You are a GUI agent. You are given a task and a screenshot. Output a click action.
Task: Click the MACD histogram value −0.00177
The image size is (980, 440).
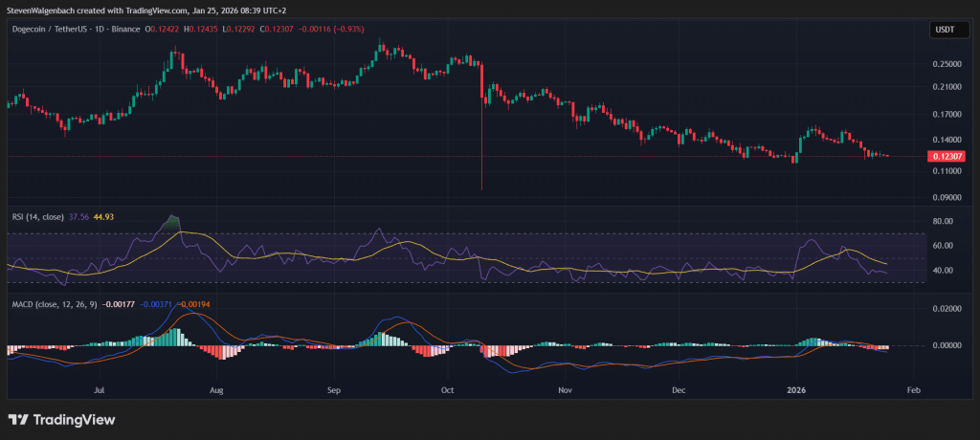(118, 304)
